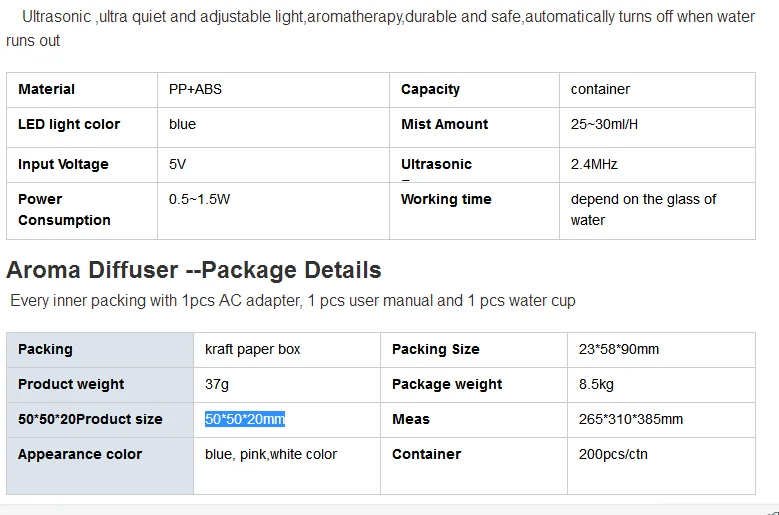Click the 5V input voltage cell
This screenshot has height=515, width=779.
[x=273, y=165]
